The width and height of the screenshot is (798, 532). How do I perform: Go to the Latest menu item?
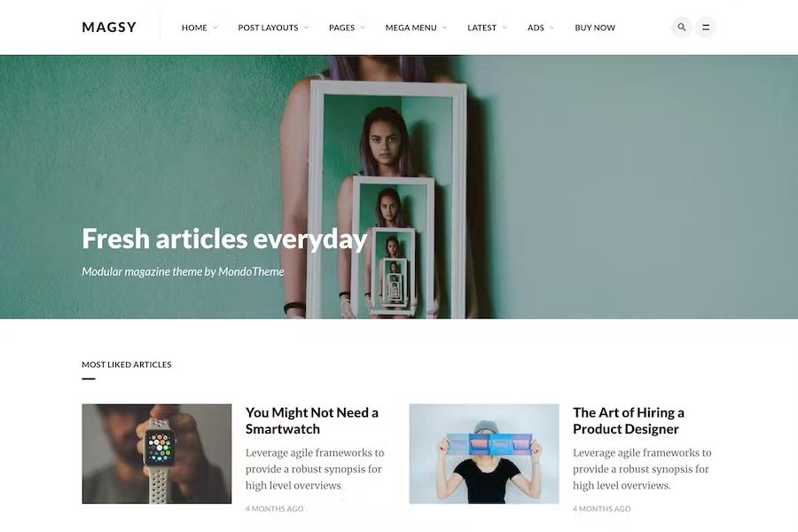(x=482, y=27)
